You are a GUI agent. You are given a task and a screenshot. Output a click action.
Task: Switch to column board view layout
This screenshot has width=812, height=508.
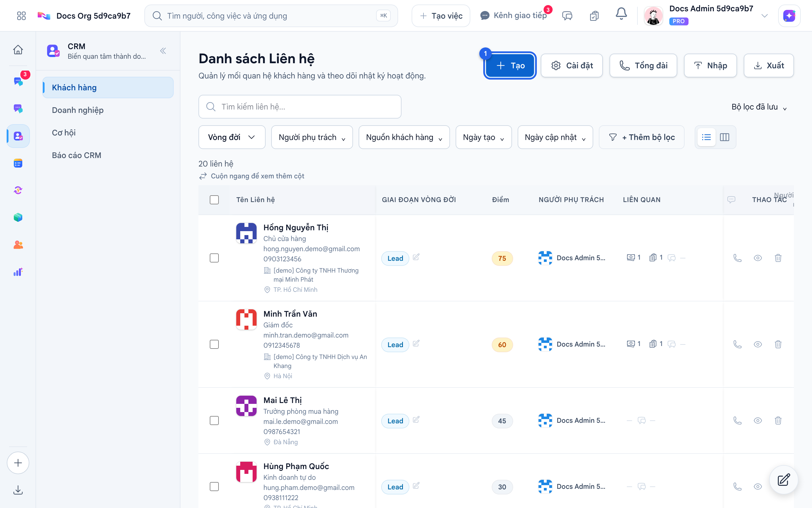[x=724, y=137]
